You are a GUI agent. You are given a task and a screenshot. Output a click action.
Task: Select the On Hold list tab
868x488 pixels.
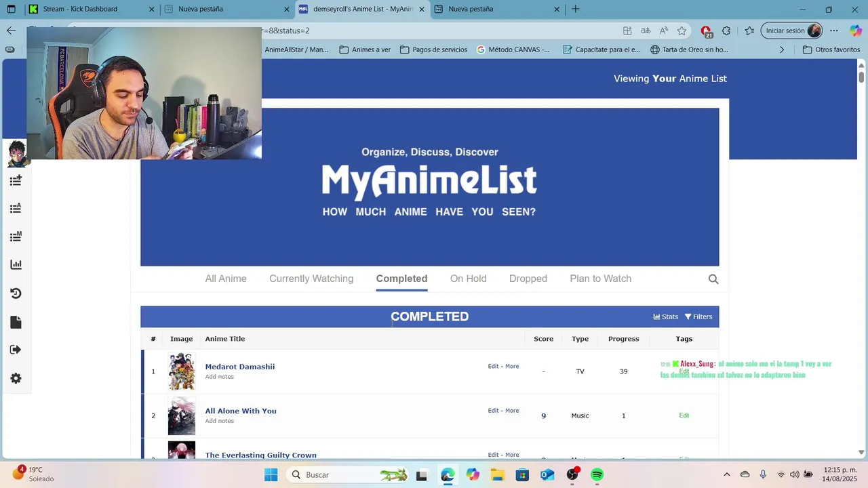pos(468,279)
